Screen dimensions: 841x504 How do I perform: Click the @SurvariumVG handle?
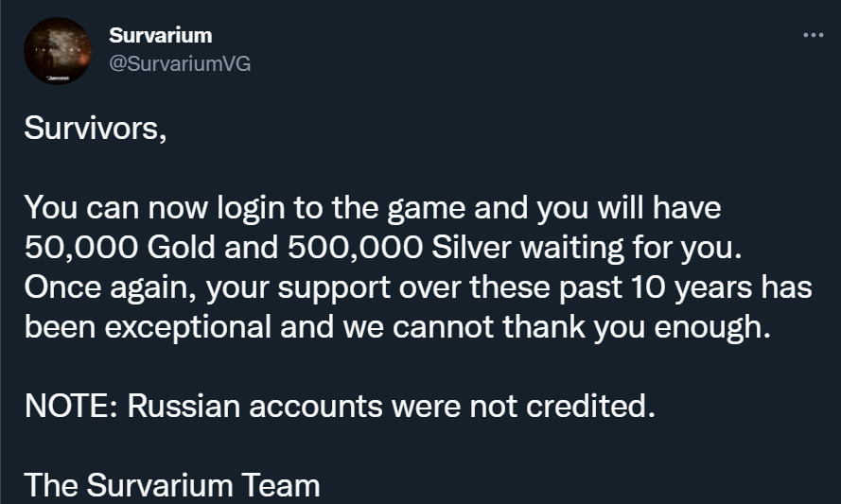[180, 63]
